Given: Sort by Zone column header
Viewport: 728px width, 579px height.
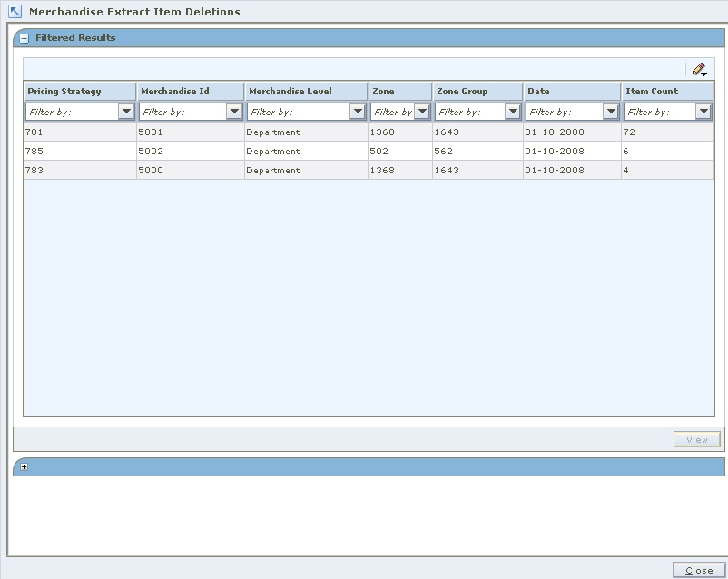Looking at the screenshot, I should tap(400, 91).
